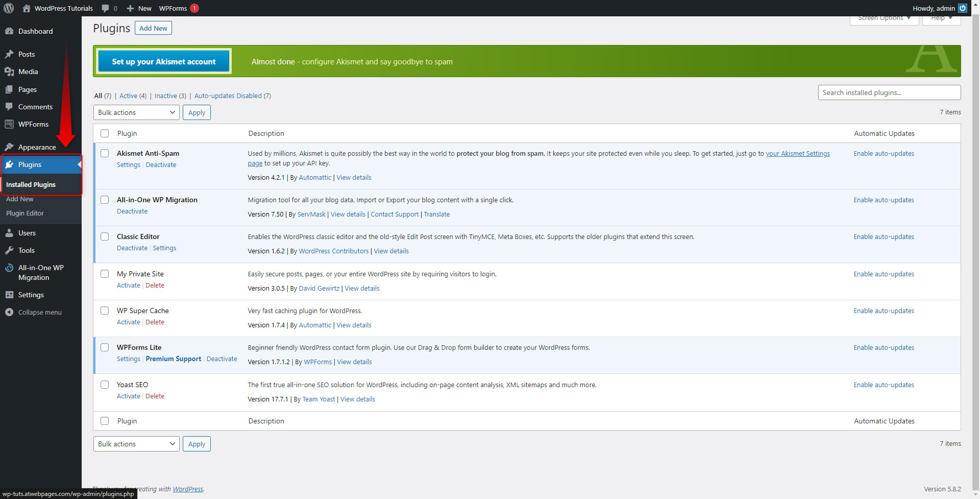Tick the Yoast SEO checkbox
The image size is (980, 499).
pos(105,385)
